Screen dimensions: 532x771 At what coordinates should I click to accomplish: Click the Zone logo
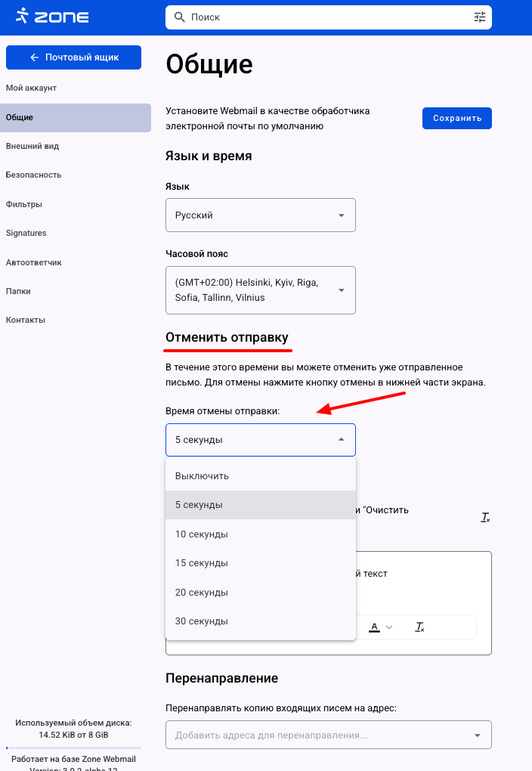[52, 16]
